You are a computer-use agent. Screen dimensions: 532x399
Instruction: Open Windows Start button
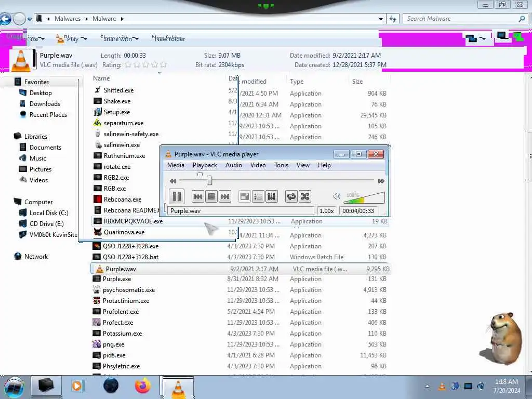[x=14, y=387]
